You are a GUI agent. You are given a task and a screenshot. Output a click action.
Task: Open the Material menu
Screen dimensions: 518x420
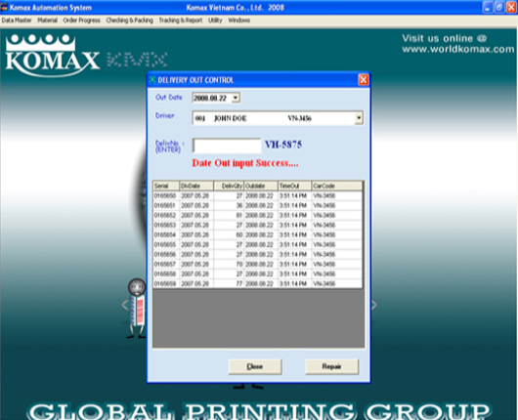47,21
